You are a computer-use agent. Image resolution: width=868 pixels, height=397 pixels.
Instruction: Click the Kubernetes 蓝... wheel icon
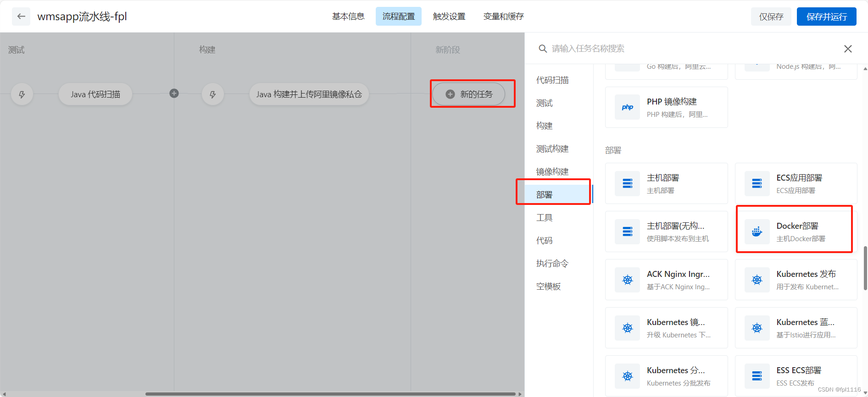pyautogui.click(x=757, y=328)
